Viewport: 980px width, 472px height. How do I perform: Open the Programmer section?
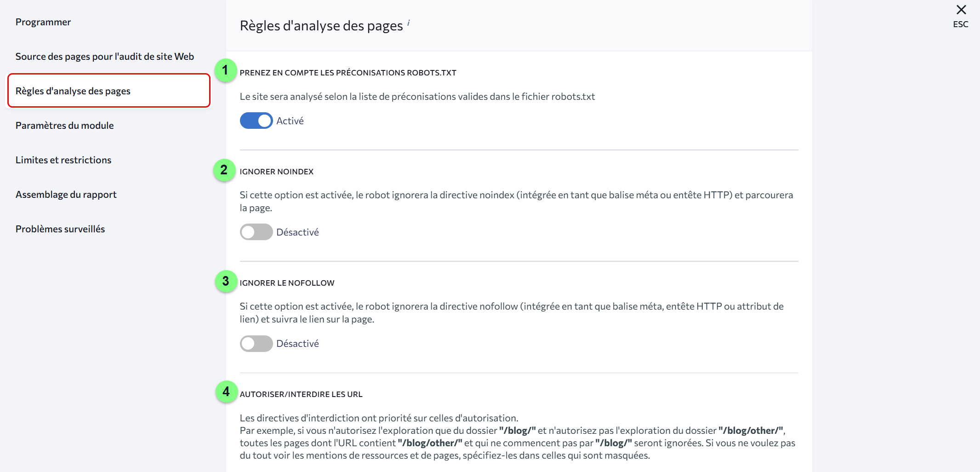click(43, 22)
